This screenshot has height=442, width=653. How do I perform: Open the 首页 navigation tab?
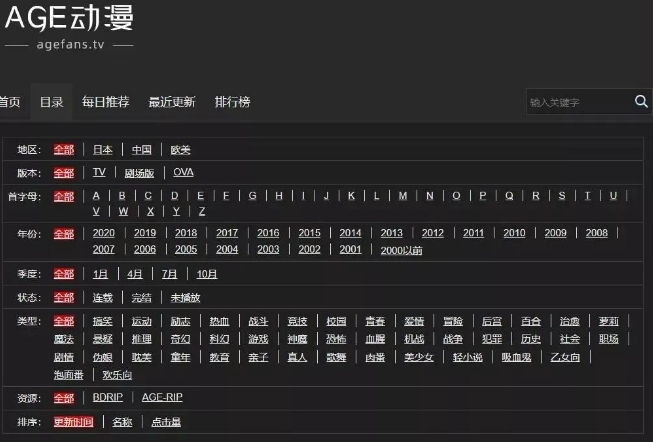[x=9, y=102]
